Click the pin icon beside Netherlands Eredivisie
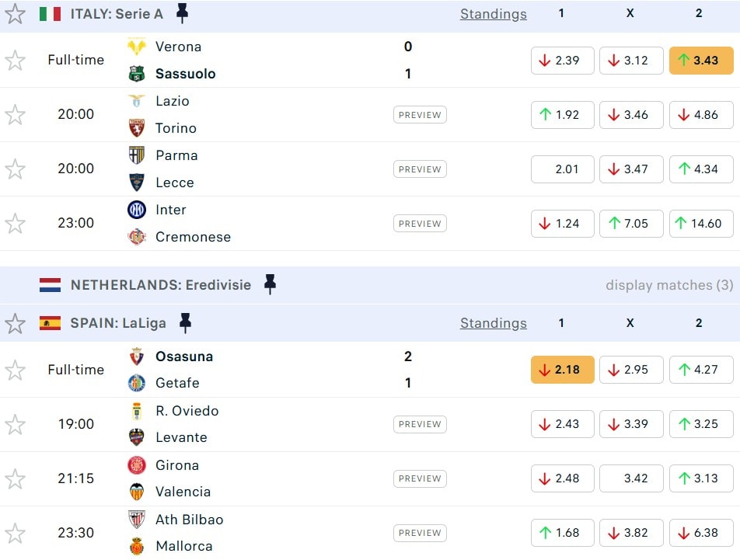740x560 pixels. [270, 284]
